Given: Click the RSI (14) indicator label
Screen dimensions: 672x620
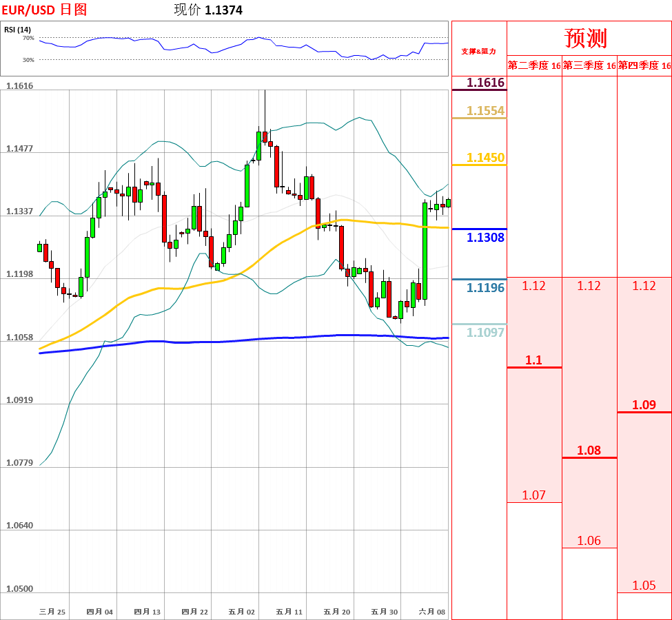Looking at the screenshot, I should pos(17,30).
